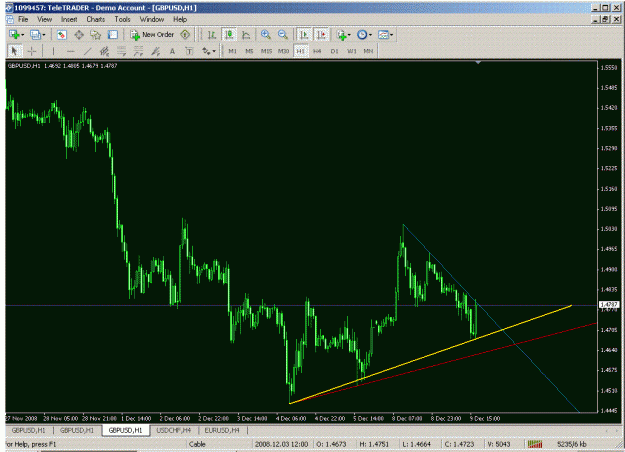Viewport: 625px width, 452px height.
Task: Choose the text tool labeled A
Action: (x=172, y=51)
